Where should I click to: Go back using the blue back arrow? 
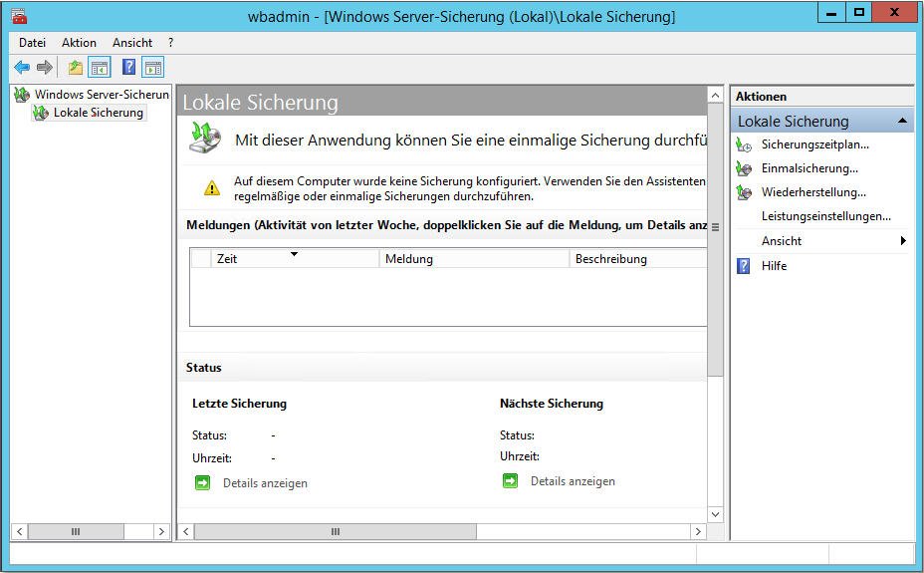tap(22, 67)
